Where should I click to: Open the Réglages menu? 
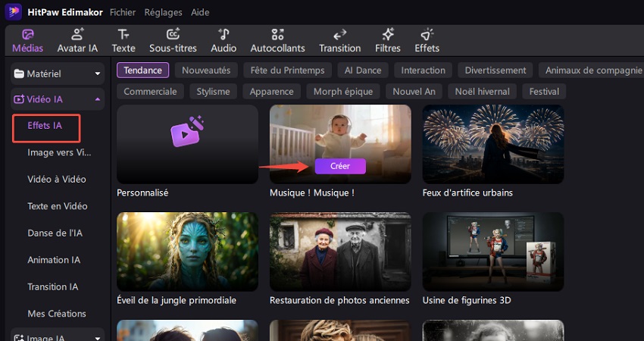[x=163, y=12]
